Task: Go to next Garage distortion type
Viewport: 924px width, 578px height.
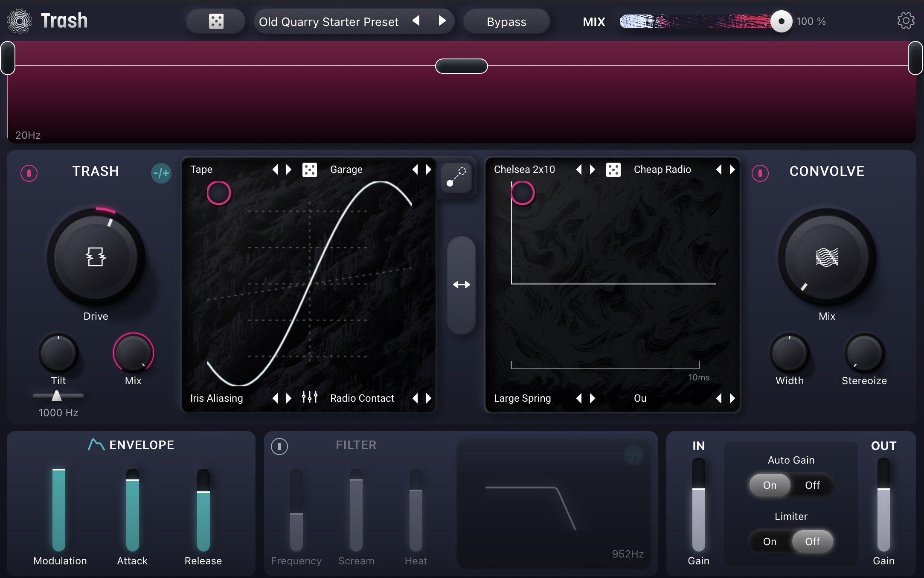Action: [428, 169]
